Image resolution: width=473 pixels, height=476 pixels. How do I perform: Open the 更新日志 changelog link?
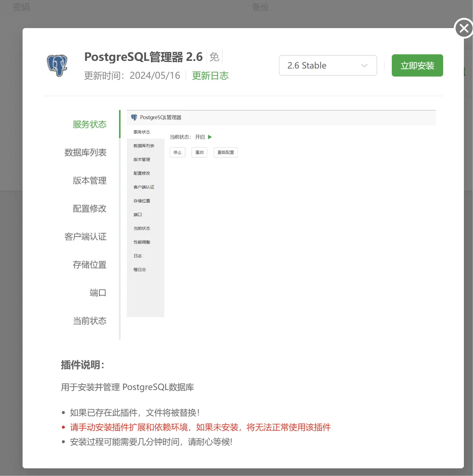tap(210, 76)
